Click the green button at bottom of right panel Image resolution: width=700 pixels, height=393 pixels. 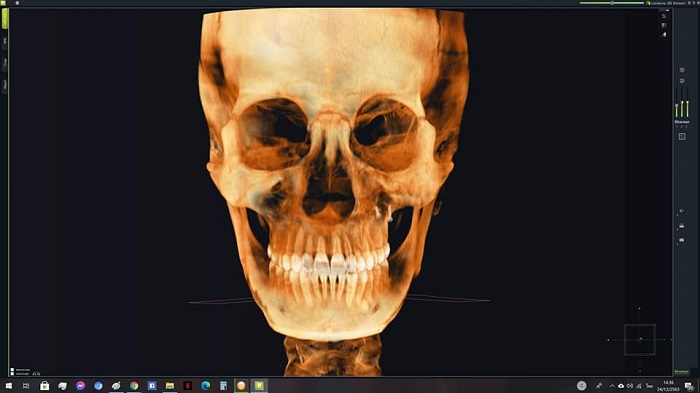point(682,372)
